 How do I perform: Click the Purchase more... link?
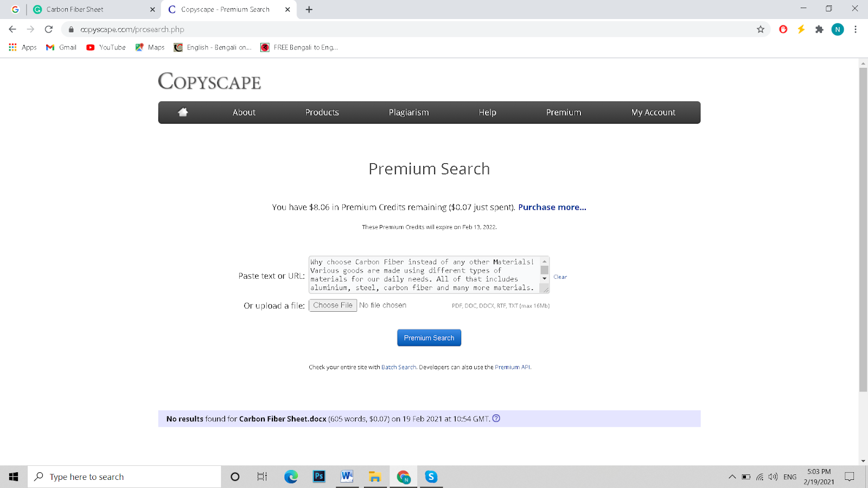(552, 207)
